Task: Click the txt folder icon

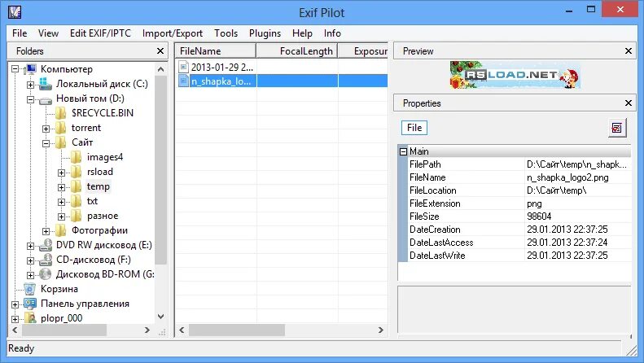Action: pyautogui.click(x=76, y=201)
